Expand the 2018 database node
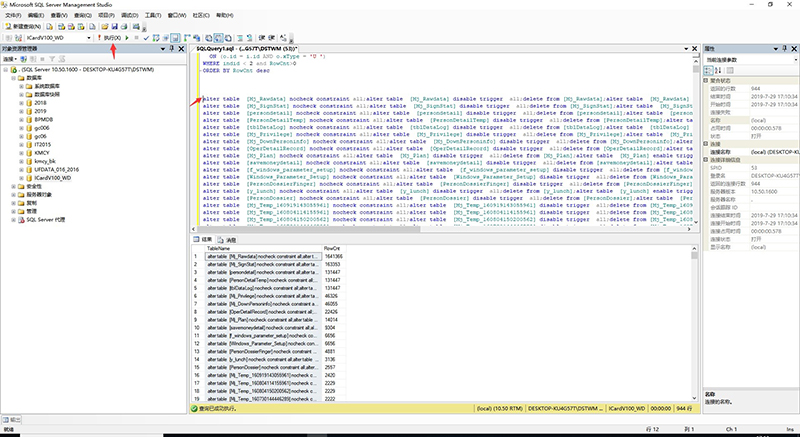Screen dimensions: 800x437 pos(21,103)
